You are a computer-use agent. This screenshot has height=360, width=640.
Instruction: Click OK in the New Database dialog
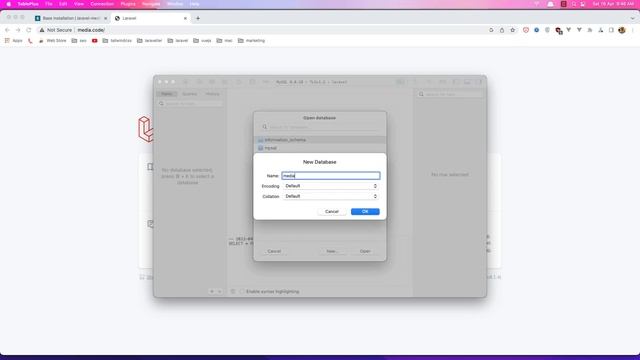click(365, 211)
